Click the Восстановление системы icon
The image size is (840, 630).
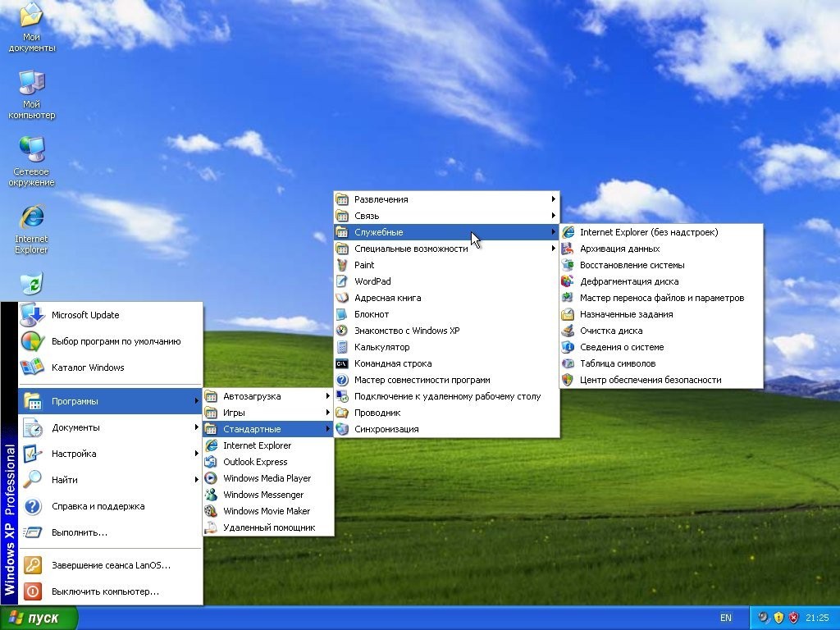(x=568, y=265)
